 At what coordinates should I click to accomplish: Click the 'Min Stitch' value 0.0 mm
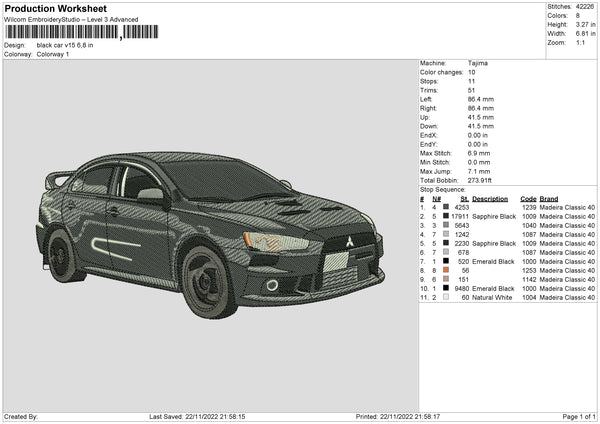pyautogui.click(x=479, y=162)
